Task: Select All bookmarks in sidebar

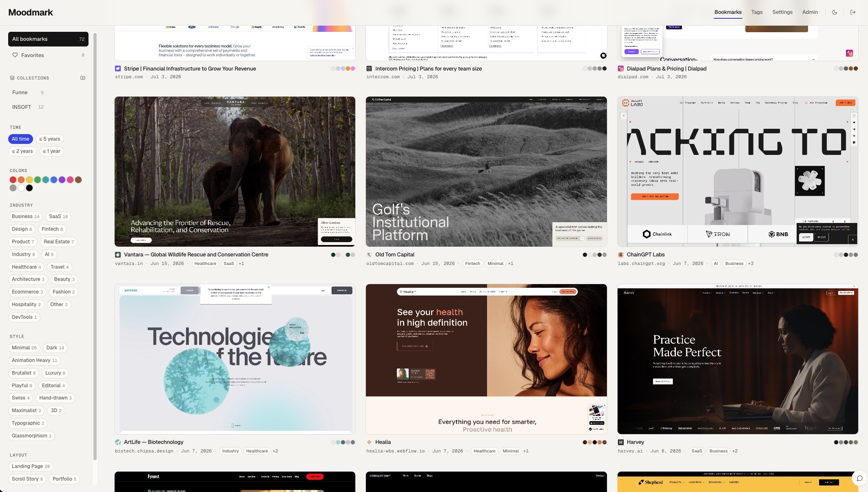Action: click(x=48, y=39)
